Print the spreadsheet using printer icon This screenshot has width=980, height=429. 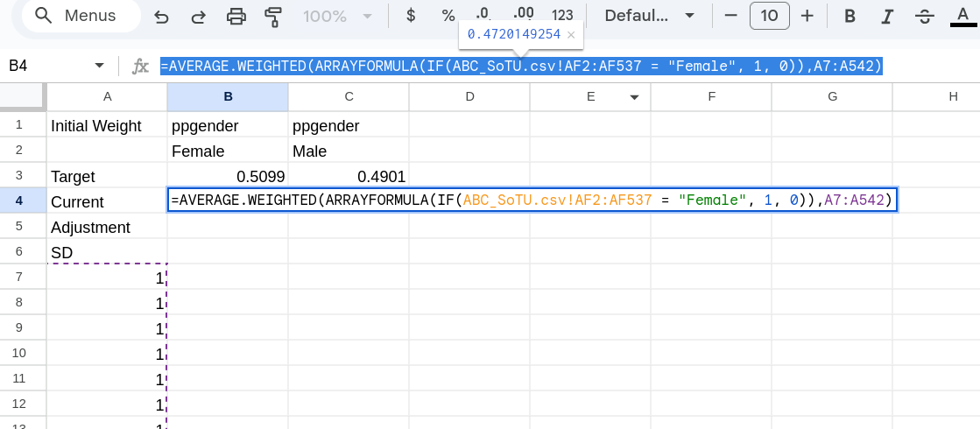(x=236, y=16)
